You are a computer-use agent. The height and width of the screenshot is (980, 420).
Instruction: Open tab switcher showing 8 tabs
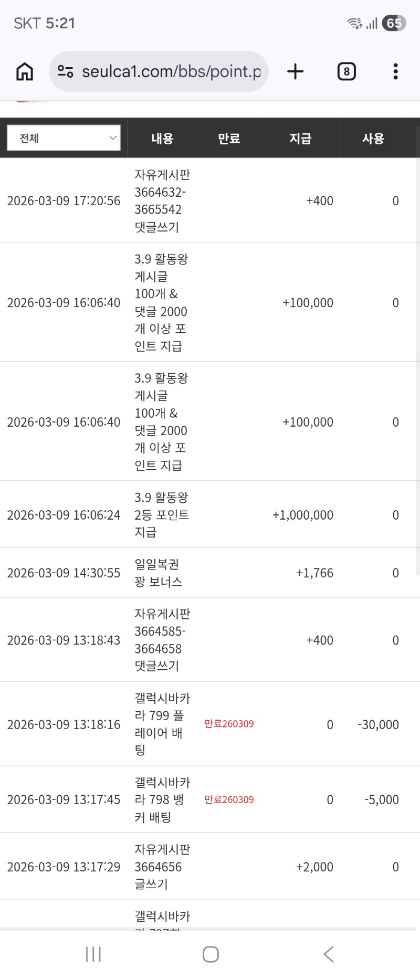pos(346,71)
